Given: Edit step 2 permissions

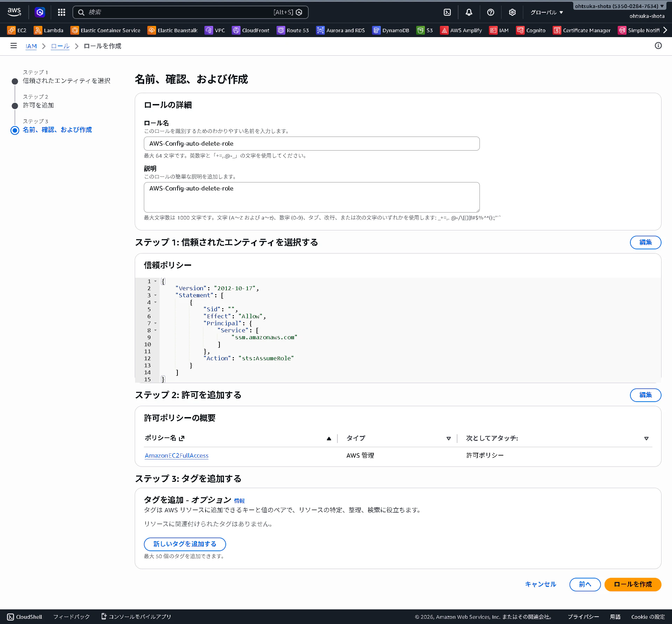Looking at the screenshot, I should click(x=645, y=395).
